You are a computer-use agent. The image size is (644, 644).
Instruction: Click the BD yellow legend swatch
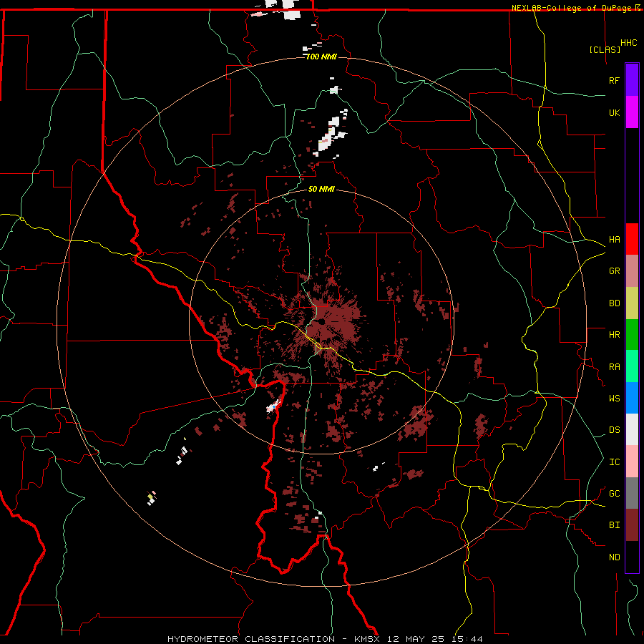(632, 303)
